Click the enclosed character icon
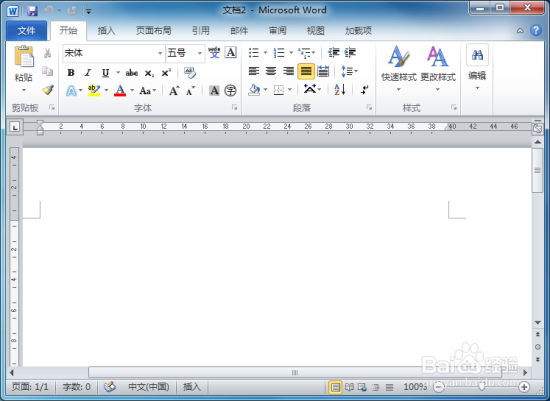 click(x=230, y=91)
